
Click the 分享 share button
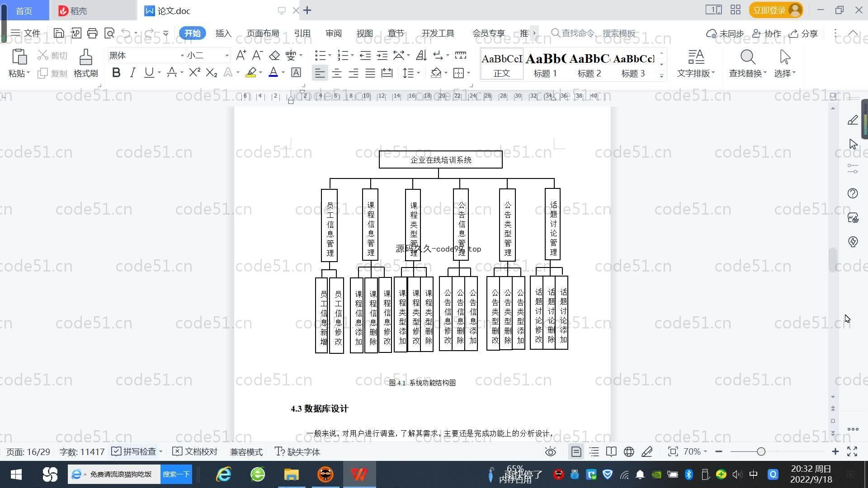click(804, 33)
